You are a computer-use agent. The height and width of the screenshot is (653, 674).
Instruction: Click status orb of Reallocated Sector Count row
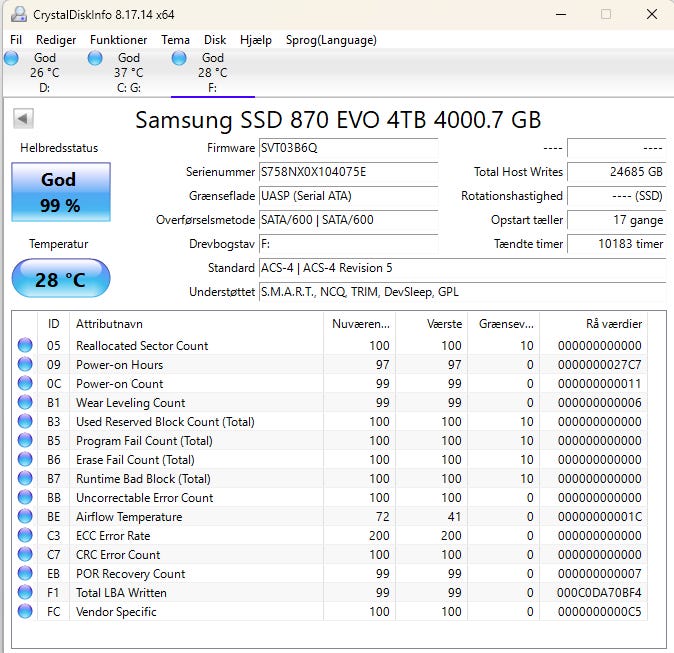click(25, 345)
